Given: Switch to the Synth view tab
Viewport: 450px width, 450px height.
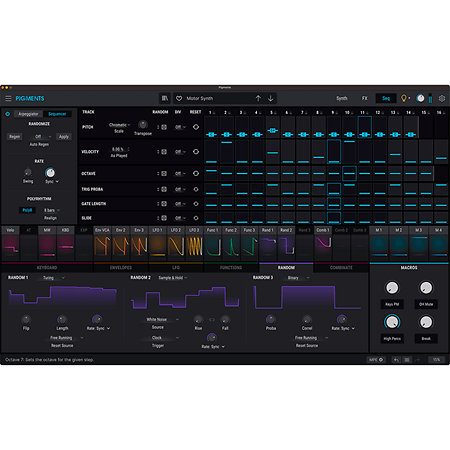Looking at the screenshot, I should (x=342, y=98).
